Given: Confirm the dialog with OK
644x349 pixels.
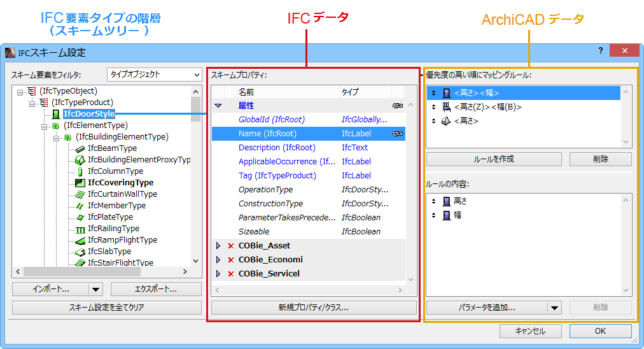Looking at the screenshot, I should tap(601, 331).
